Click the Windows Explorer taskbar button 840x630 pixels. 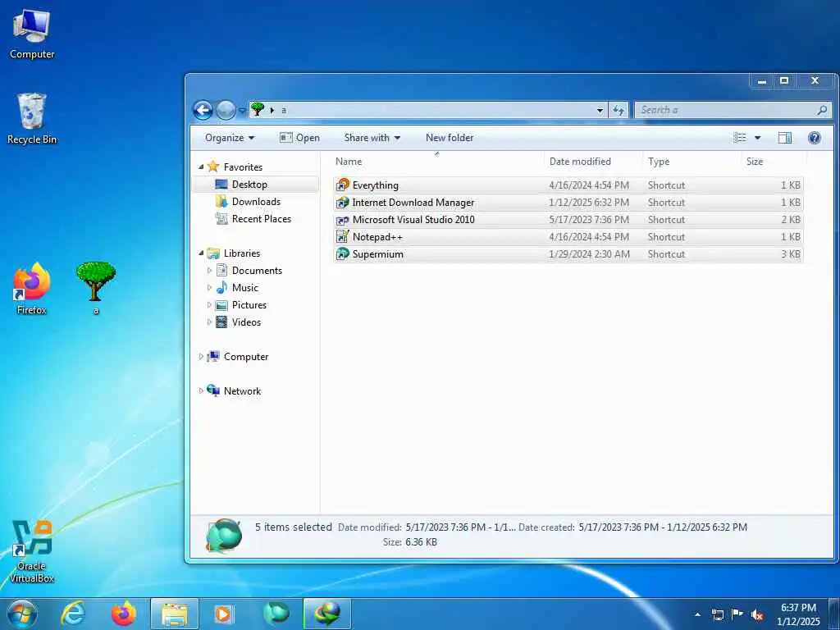175,614
